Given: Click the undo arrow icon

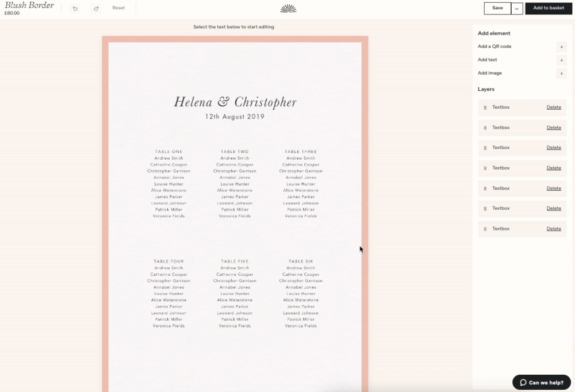Looking at the screenshot, I should 75,8.
